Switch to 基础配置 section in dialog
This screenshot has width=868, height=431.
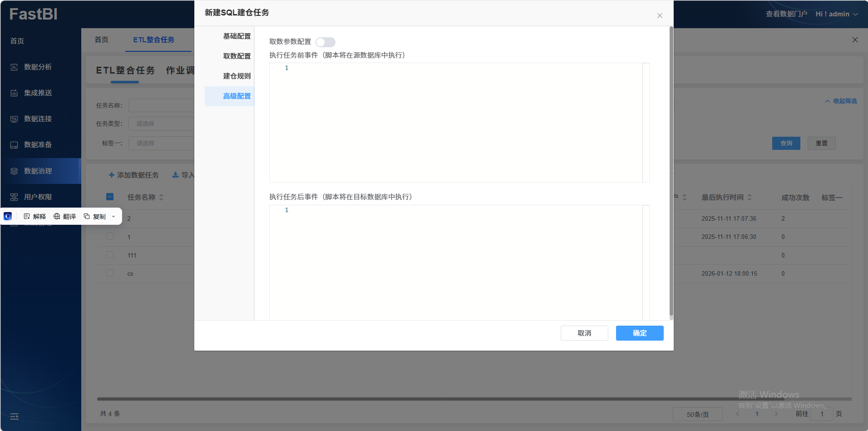(x=237, y=36)
